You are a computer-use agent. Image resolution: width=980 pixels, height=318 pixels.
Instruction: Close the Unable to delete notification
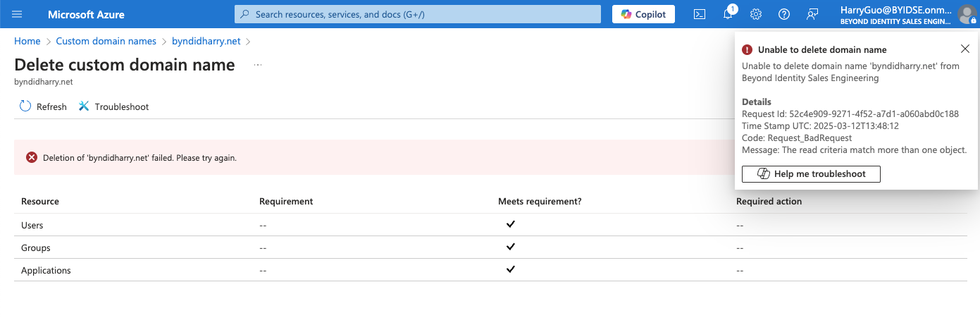coord(965,49)
